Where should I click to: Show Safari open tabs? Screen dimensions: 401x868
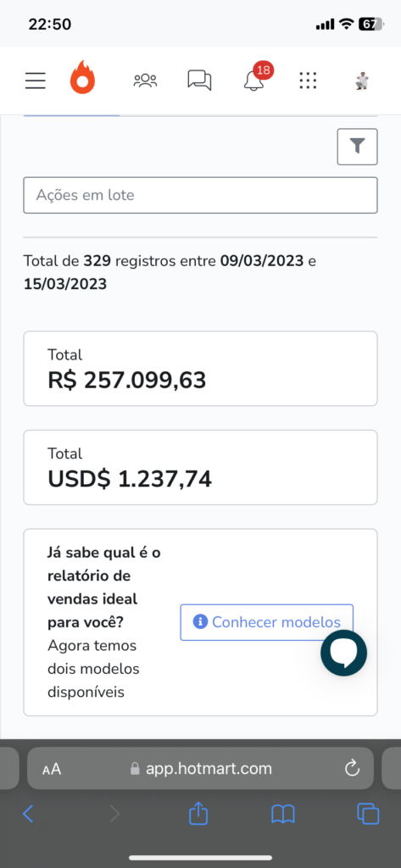(x=368, y=814)
